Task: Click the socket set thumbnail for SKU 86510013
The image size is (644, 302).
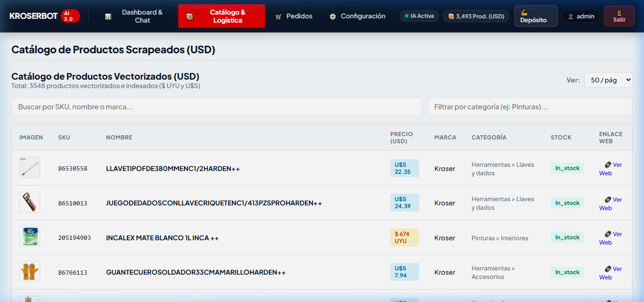Action: tap(30, 202)
